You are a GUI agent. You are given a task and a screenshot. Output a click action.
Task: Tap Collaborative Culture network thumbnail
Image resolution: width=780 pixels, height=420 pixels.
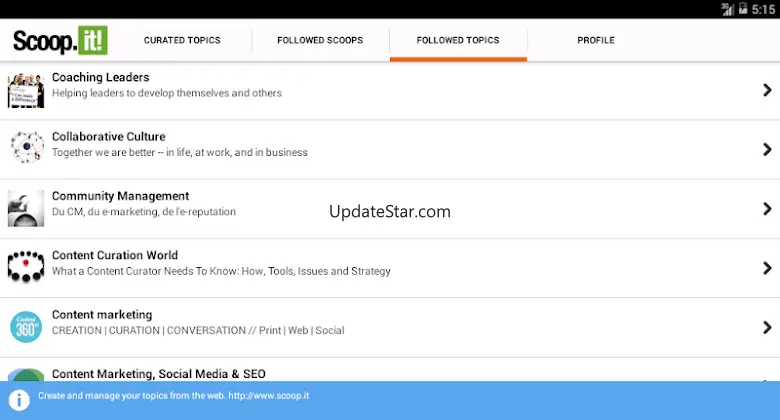point(26,148)
